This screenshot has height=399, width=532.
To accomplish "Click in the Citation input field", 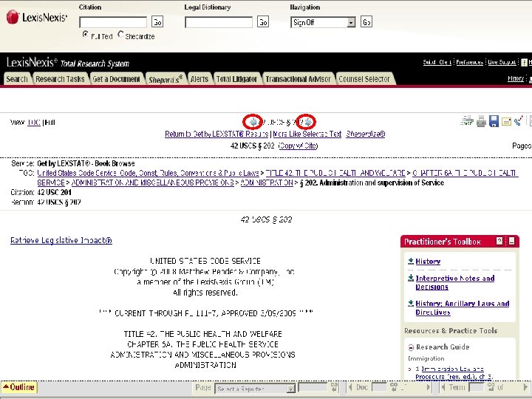I will coord(113,22).
